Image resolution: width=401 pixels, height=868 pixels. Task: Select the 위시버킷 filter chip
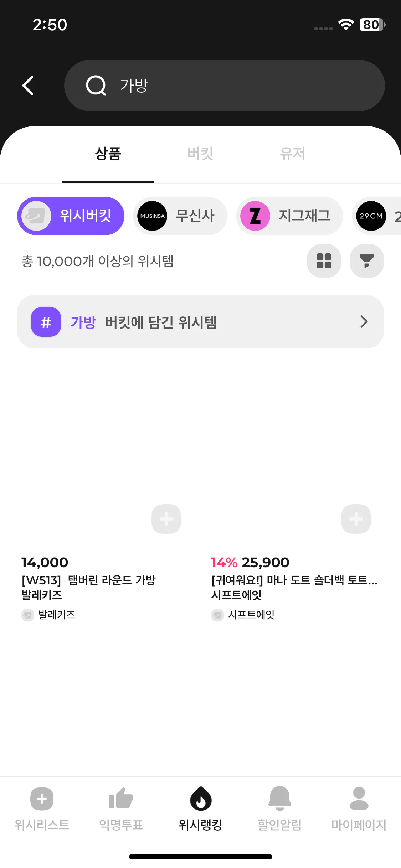pyautogui.click(x=71, y=216)
